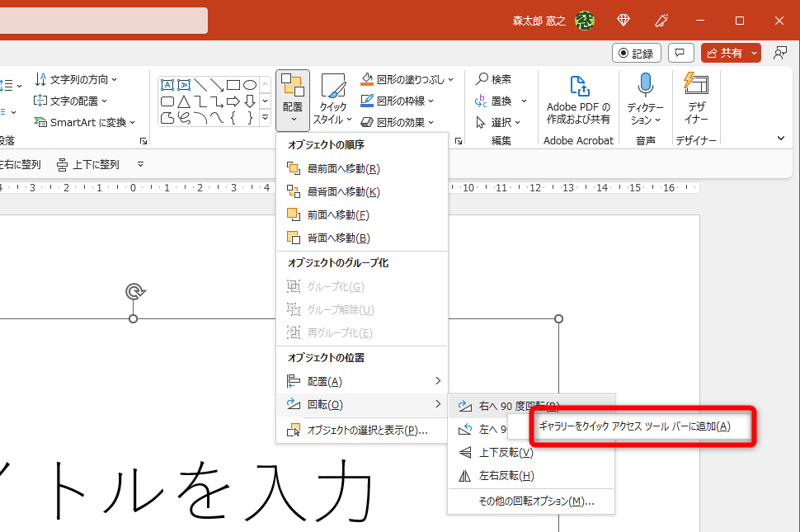Select the rounded rectangle shape
This screenshot has width=800, height=532.
click(167, 101)
